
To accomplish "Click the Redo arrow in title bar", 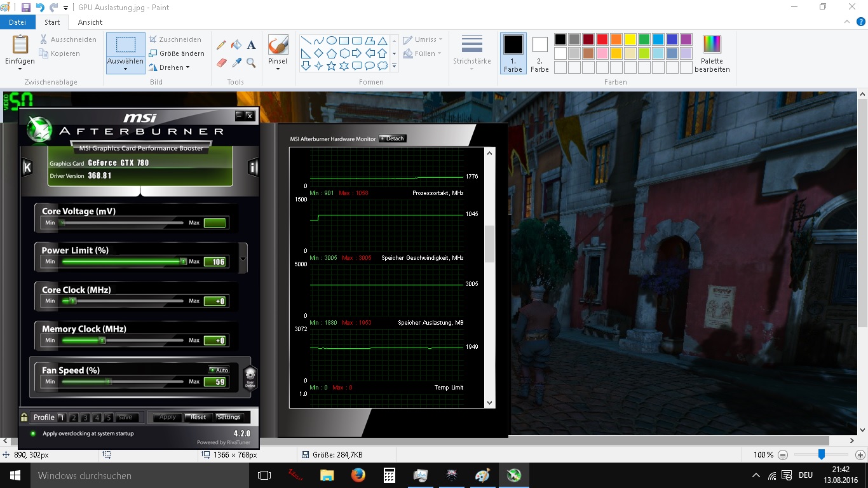I will [54, 7].
